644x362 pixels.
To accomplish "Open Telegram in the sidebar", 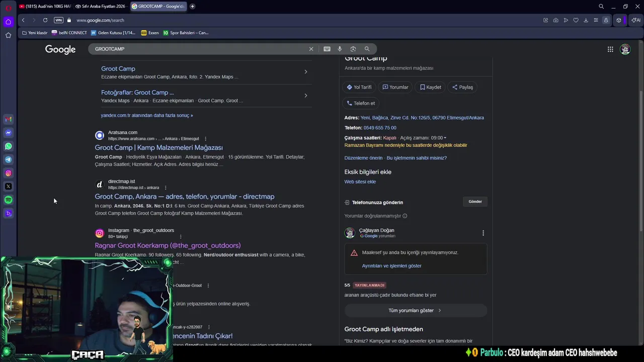I will (x=8, y=159).
